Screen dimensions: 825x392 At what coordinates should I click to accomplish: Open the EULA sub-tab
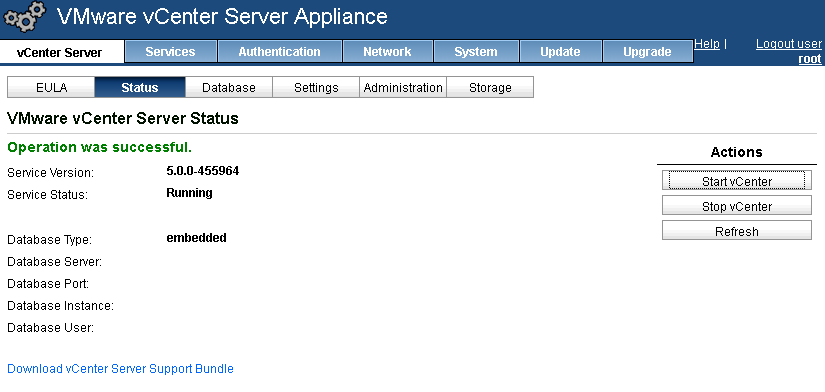tap(52, 87)
